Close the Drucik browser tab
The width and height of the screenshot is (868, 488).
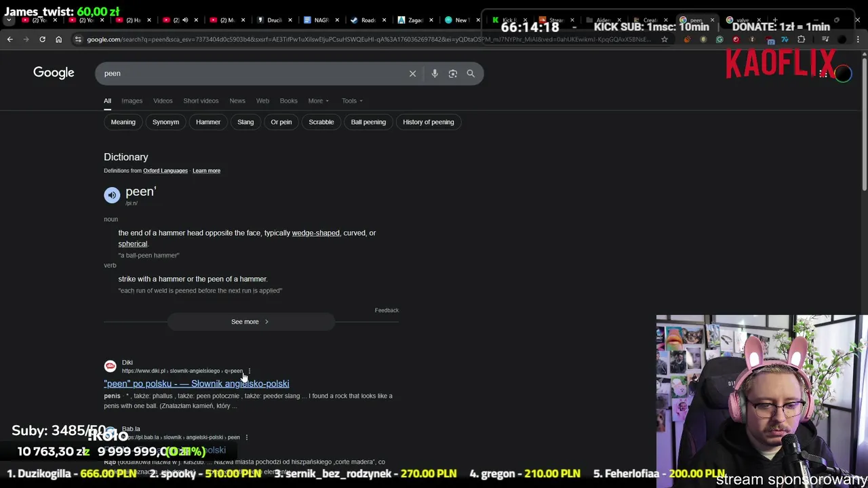290,20
